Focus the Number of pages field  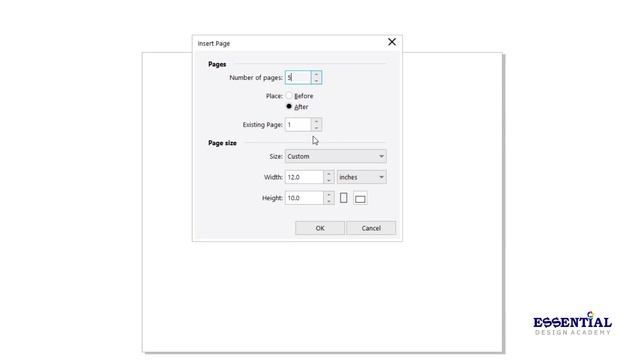298,78
